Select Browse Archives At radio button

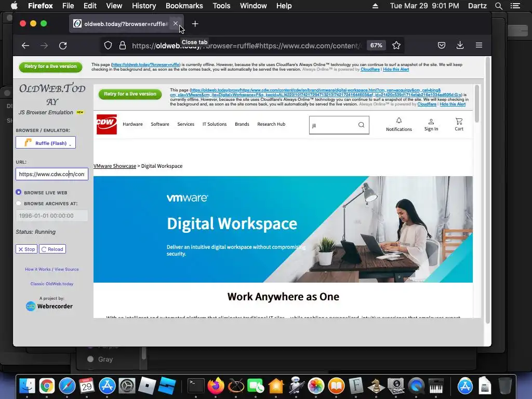tap(18, 203)
